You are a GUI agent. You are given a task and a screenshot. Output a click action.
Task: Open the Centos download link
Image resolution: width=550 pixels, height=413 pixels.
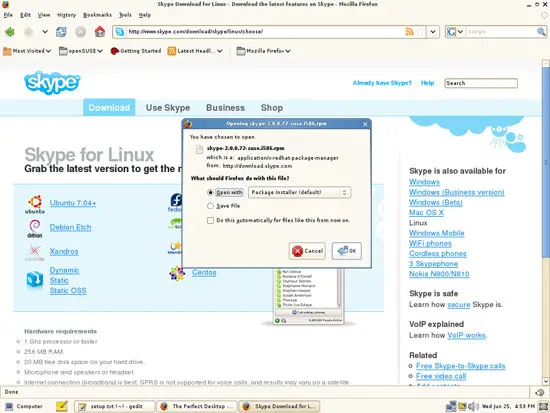click(204, 272)
